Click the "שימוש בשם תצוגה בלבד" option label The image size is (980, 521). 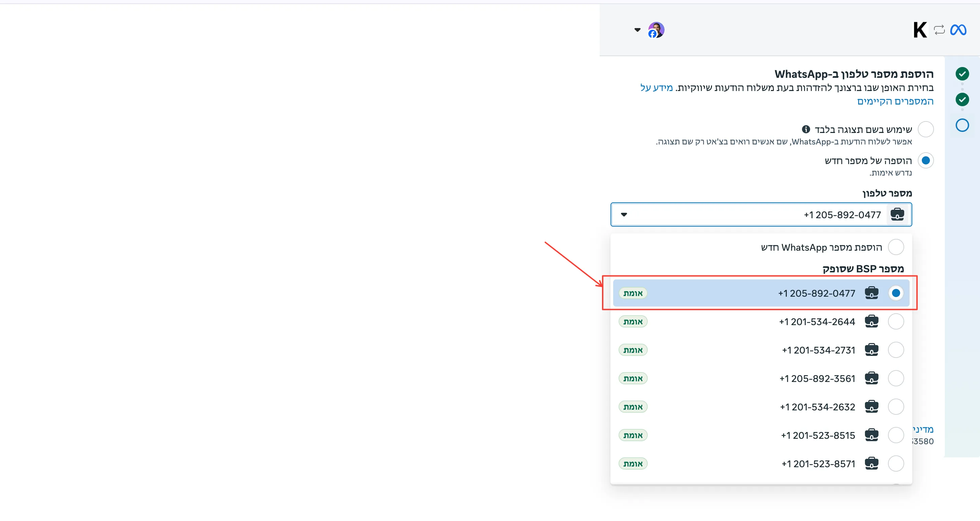tap(863, 130)
